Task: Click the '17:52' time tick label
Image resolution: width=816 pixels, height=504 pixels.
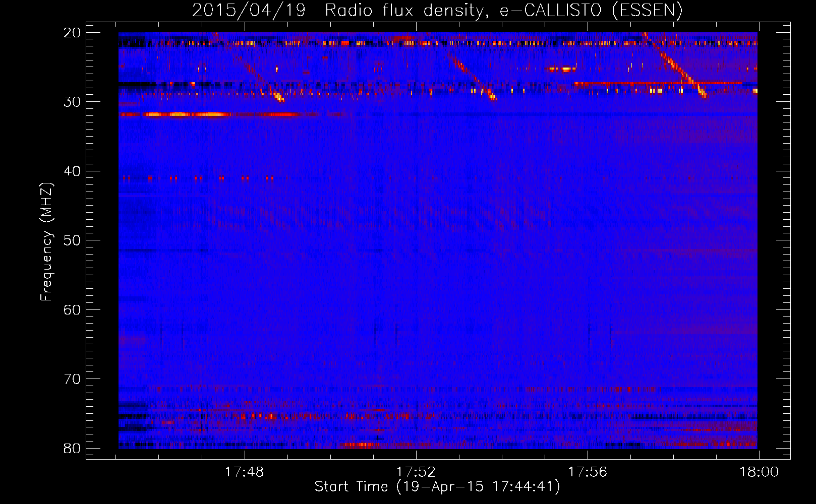Action: [416, 472]
